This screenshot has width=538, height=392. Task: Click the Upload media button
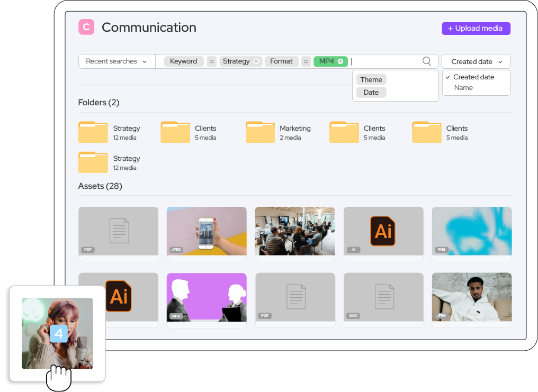tap(476, 29)
